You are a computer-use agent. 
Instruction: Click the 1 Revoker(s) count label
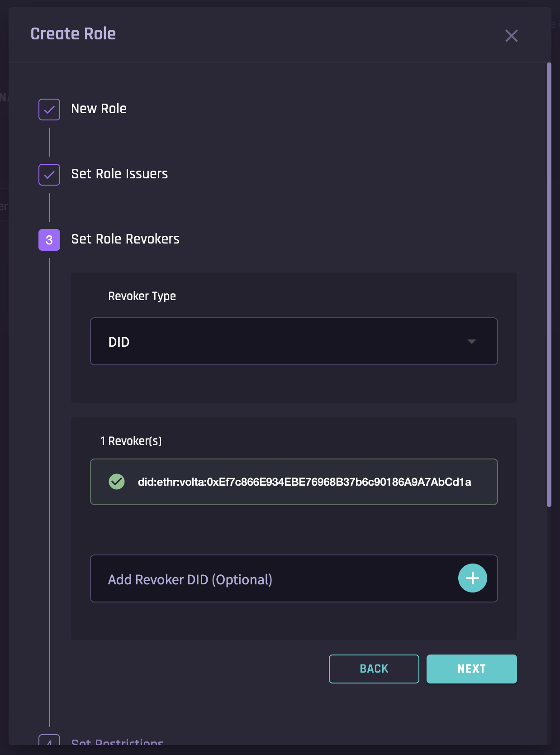tap(131, 441)
